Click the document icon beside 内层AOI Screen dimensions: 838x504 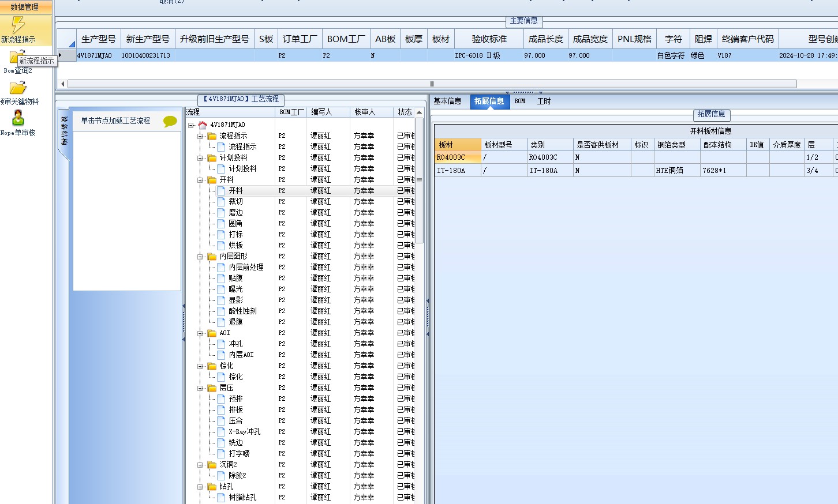coord(221,355)
